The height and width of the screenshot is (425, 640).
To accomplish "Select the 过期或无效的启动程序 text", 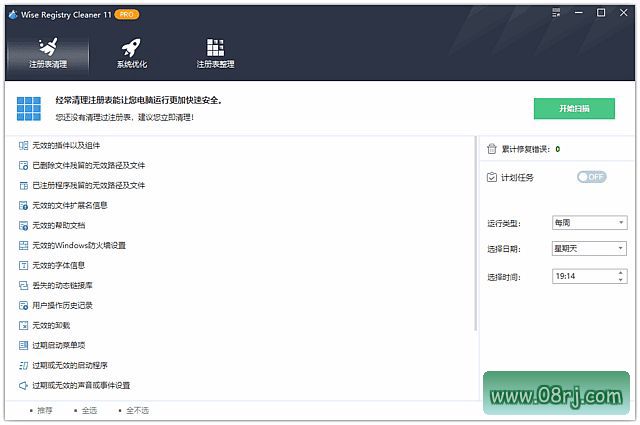I will pos(70,365).
